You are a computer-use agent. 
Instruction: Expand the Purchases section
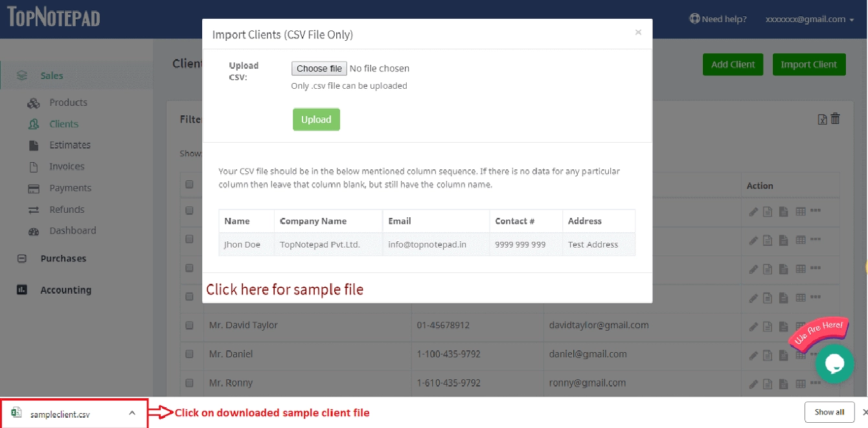coord(65,258)
